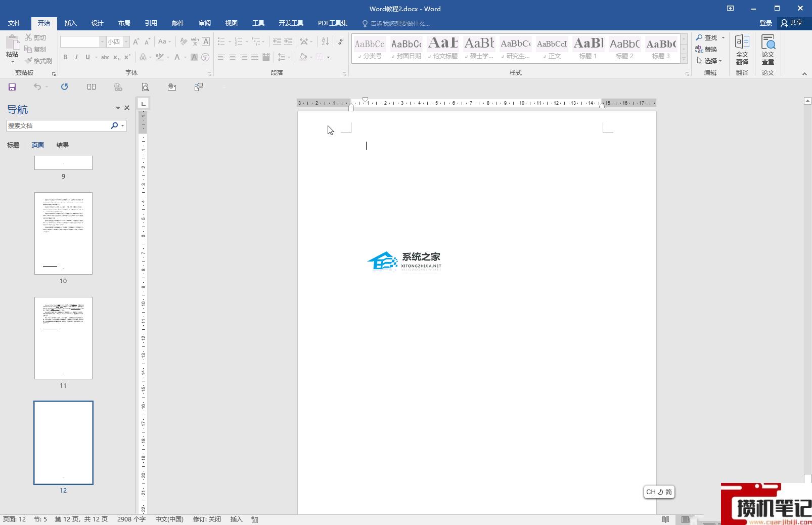Expand the Styles gallery more button
Viewport: 812px width, 525px height.
click(x=684, y=59)
